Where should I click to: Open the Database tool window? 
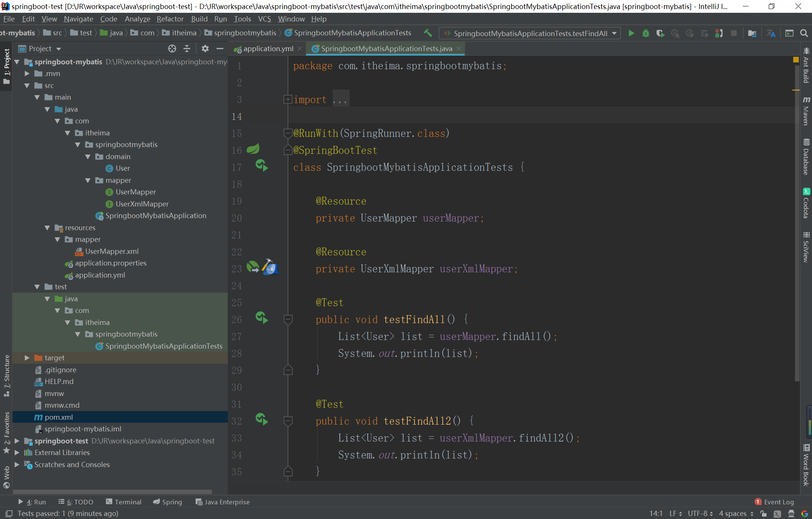[806, 157]
